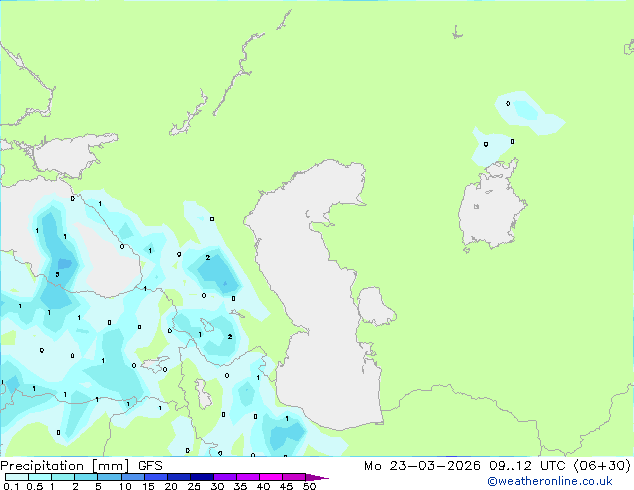
Task: Pick the legend swatch between 2 and 5
Action: point(86,477)
